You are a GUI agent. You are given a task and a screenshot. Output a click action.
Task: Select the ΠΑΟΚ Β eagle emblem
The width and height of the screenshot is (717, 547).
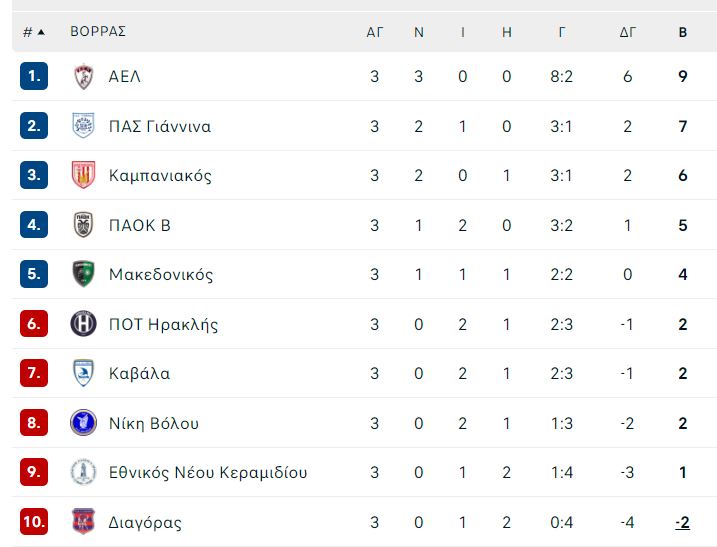click(84, 225)
